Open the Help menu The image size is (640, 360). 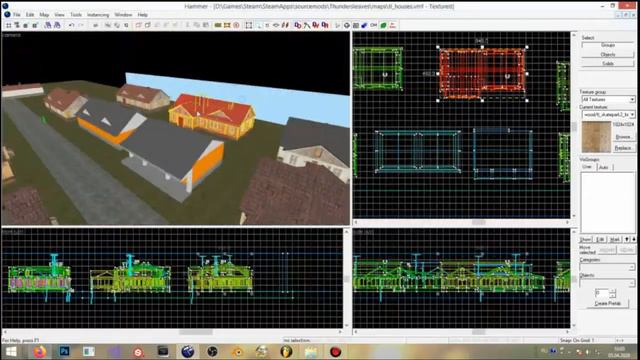pos(142,15)
